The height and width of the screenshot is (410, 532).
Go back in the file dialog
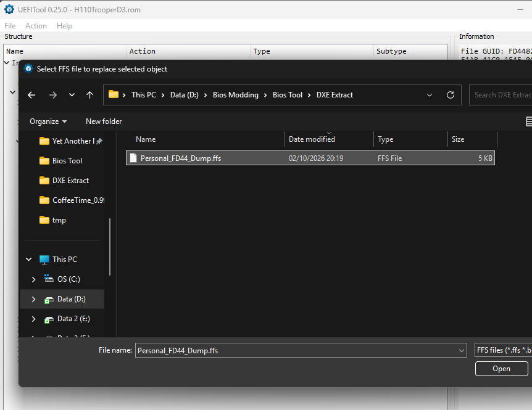pos(31,95)
